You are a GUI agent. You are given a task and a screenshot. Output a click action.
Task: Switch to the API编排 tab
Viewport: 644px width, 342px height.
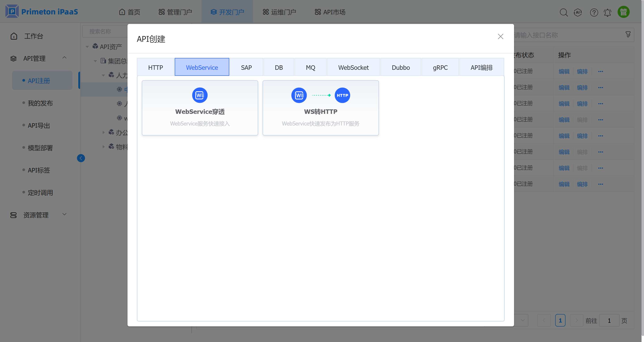pos(481,67)
